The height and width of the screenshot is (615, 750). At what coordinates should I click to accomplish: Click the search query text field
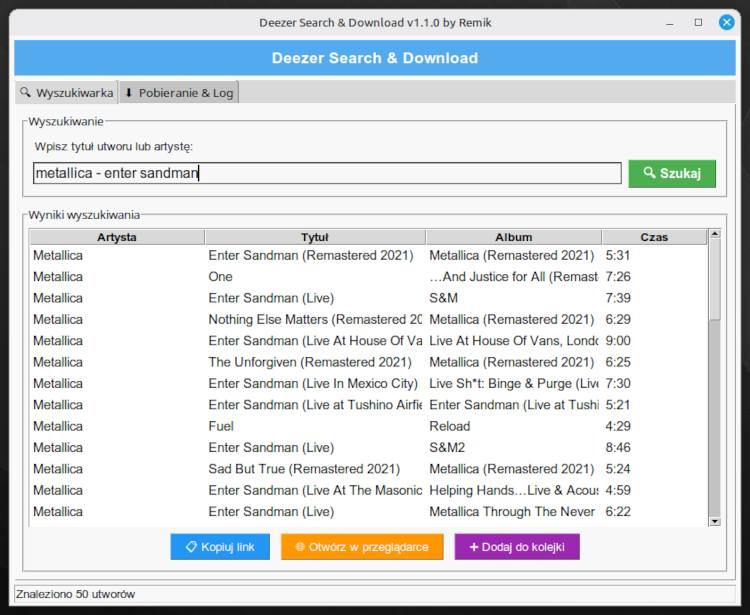coord(327,173)
